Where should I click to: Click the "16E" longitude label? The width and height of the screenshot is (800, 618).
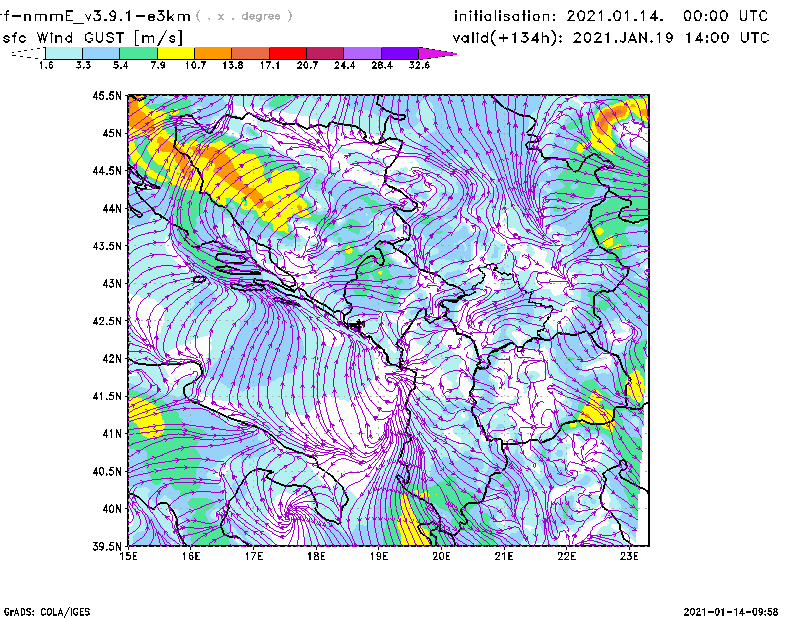[191, 557]
